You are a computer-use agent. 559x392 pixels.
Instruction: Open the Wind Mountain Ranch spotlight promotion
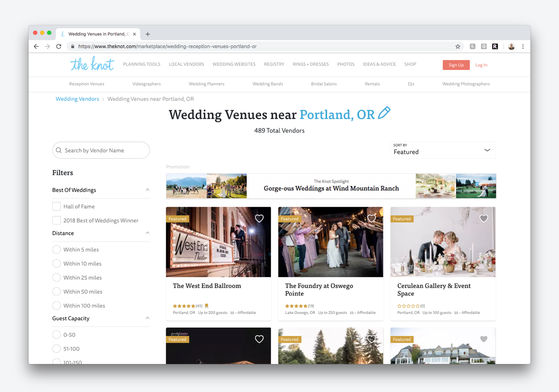coord(331,186)
